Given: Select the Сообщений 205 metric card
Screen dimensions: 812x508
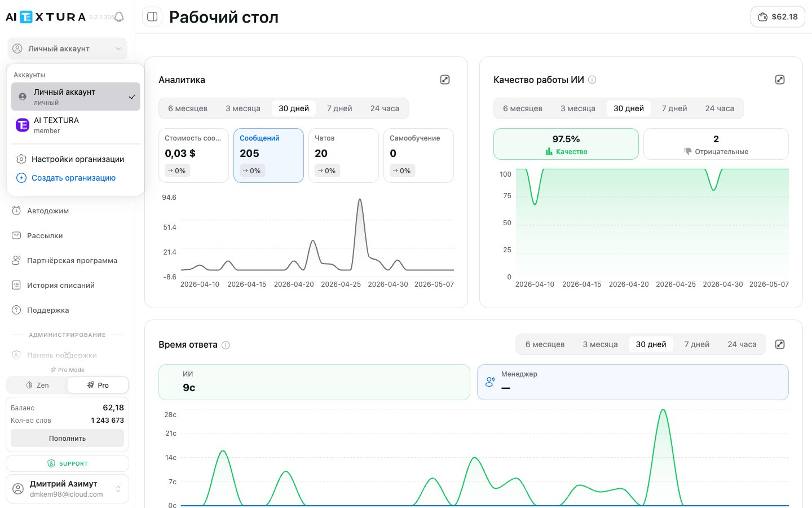Looking at the screenshot, I should (x=268, y=155).
